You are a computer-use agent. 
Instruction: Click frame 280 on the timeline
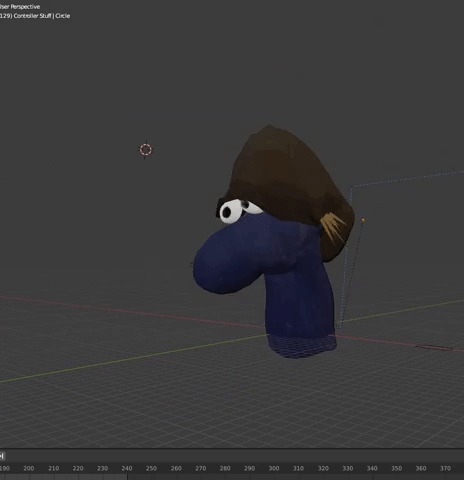tap(225, 468)
